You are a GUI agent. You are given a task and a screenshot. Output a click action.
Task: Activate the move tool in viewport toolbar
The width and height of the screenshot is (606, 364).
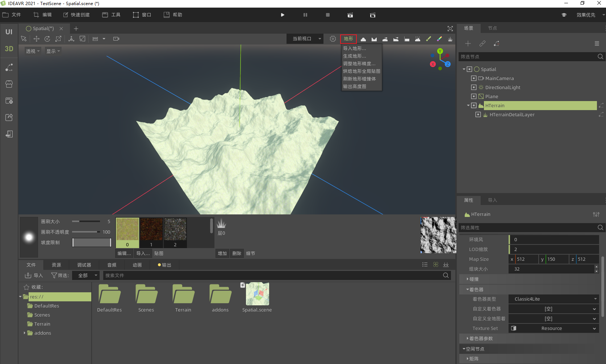tap(36, 39)
